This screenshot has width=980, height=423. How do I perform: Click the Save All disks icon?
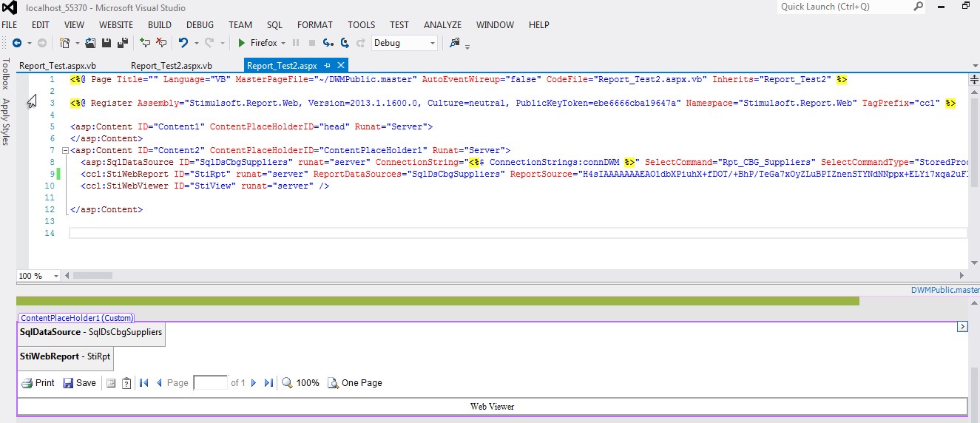122,43
